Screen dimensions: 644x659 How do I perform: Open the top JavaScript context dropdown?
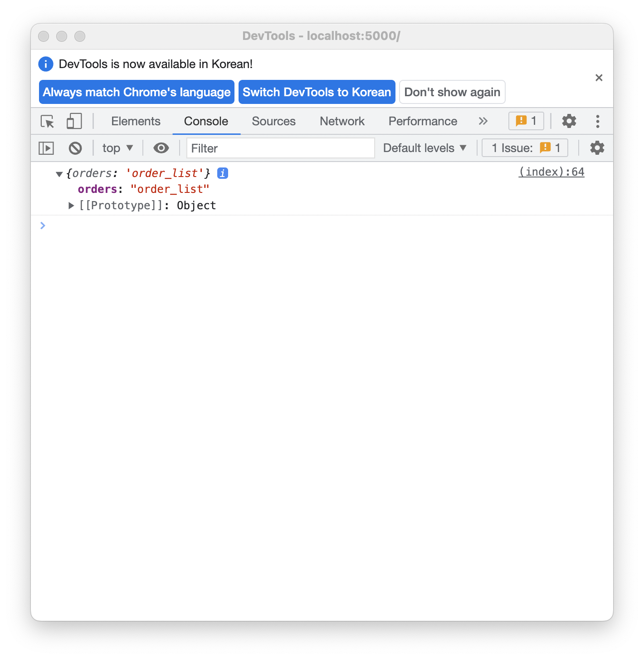pyautogui.click(x=117, y=148)
